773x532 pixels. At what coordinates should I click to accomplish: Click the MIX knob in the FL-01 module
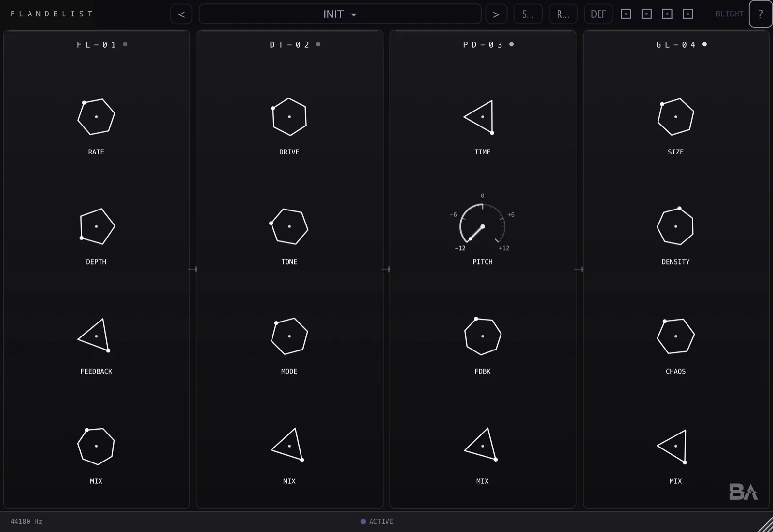click(96, 446)
